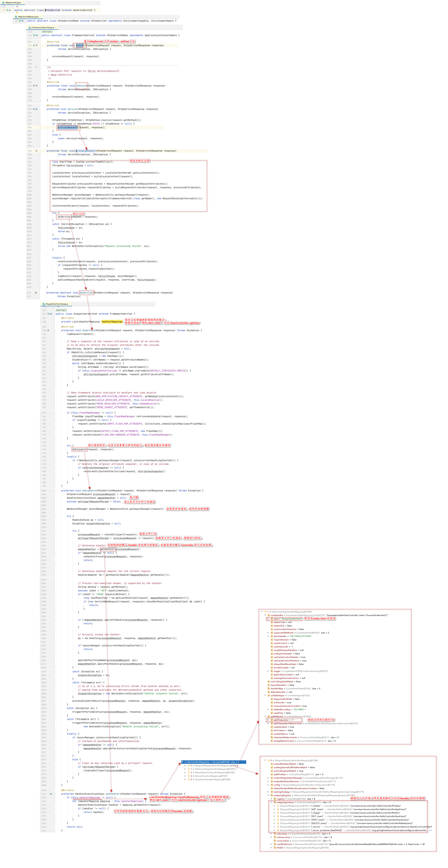Click the doDispatch call on line 943
The image size is (448, 868).
tap(80, 450)
